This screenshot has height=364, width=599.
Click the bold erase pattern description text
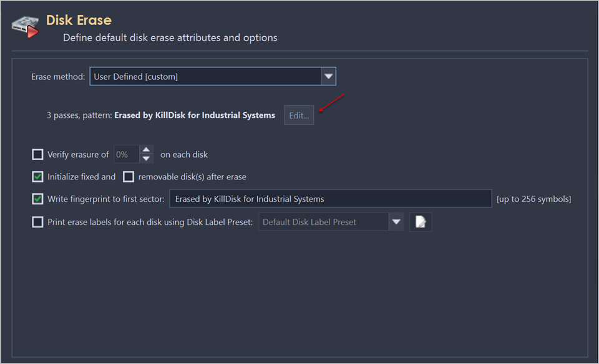tap(195, 115)
